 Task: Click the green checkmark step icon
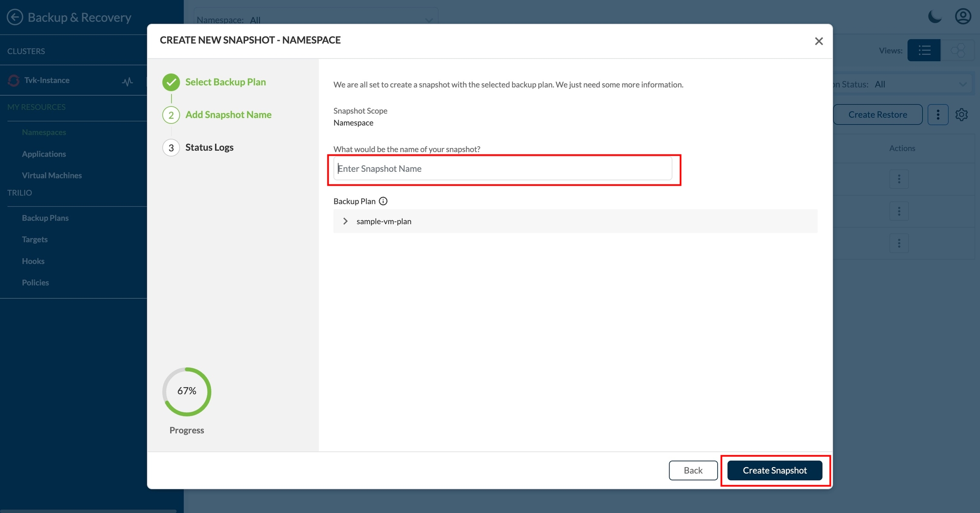[171, 82]
